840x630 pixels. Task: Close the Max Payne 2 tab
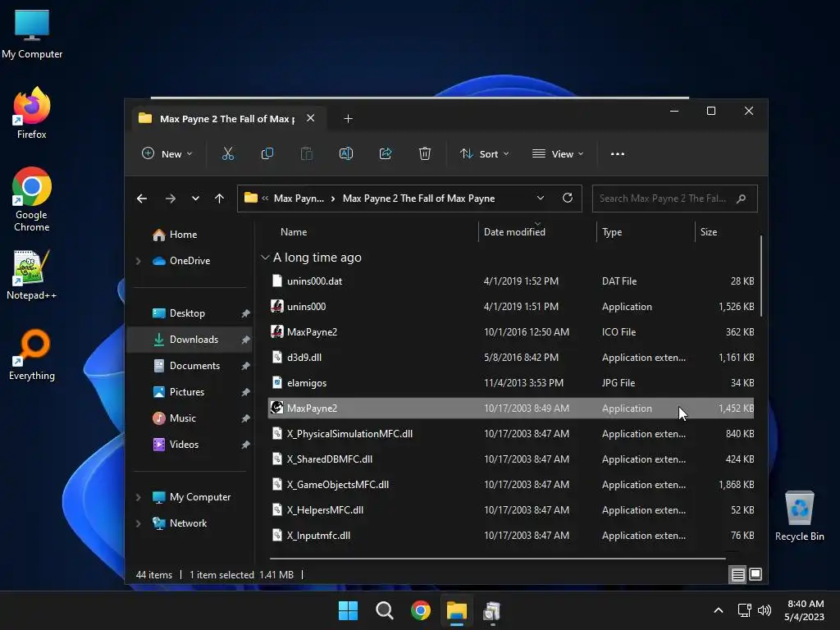[310, 118]
